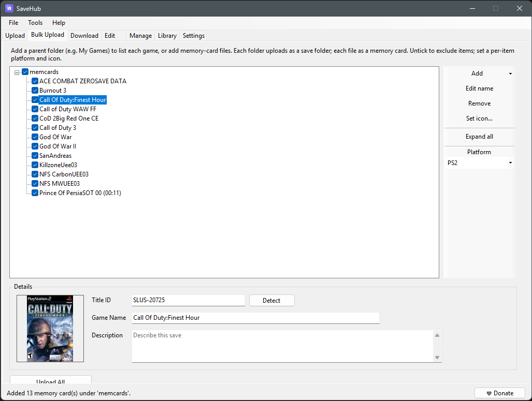Minimize the SaveHub window
Viewport: 532px width, 401px height.
(472, 8)
